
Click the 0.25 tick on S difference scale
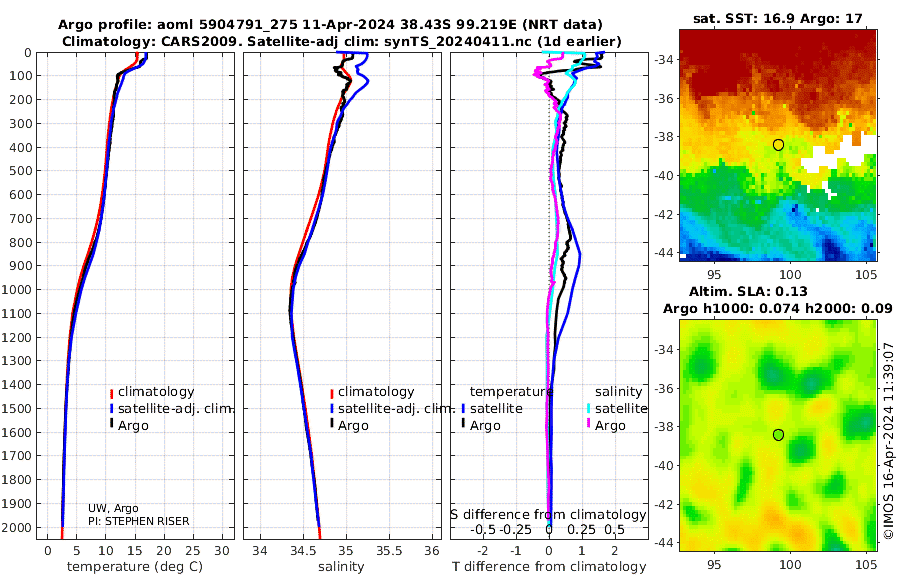point(581,529)
